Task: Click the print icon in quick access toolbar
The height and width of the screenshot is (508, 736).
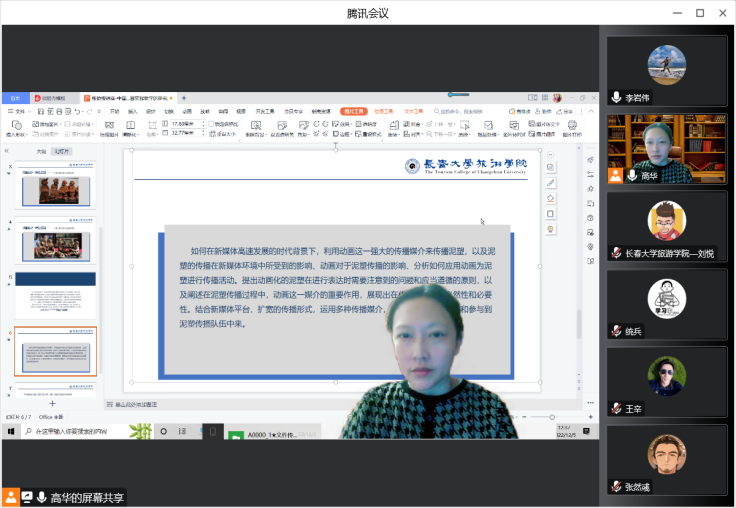Action: [x=59, y=111]
